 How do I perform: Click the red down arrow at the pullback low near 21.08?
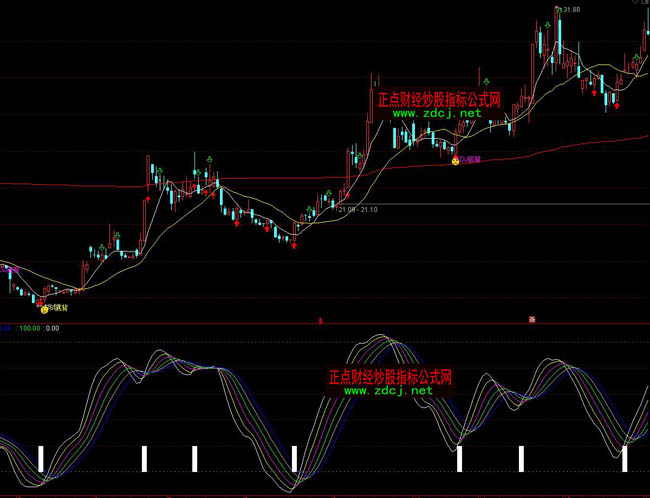[294, 245]
